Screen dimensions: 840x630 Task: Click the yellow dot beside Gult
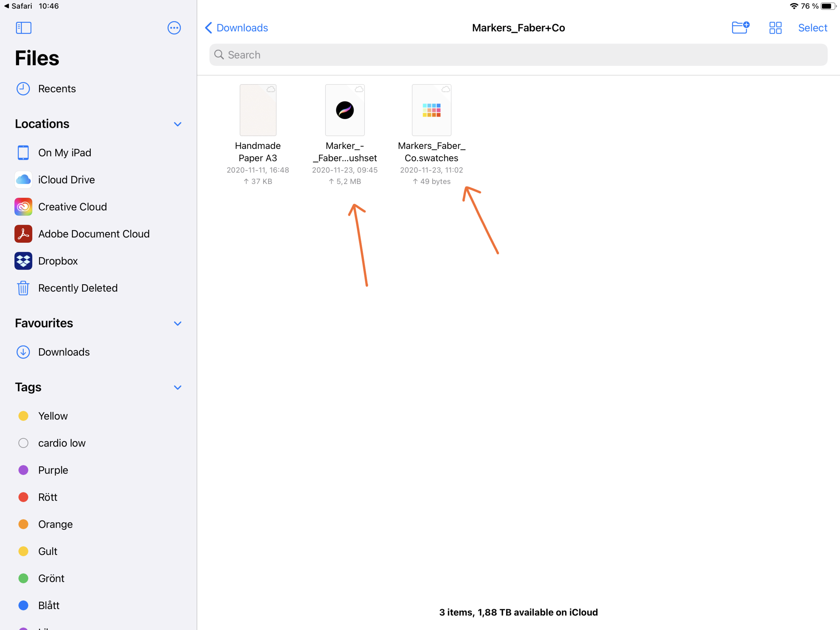23,551
